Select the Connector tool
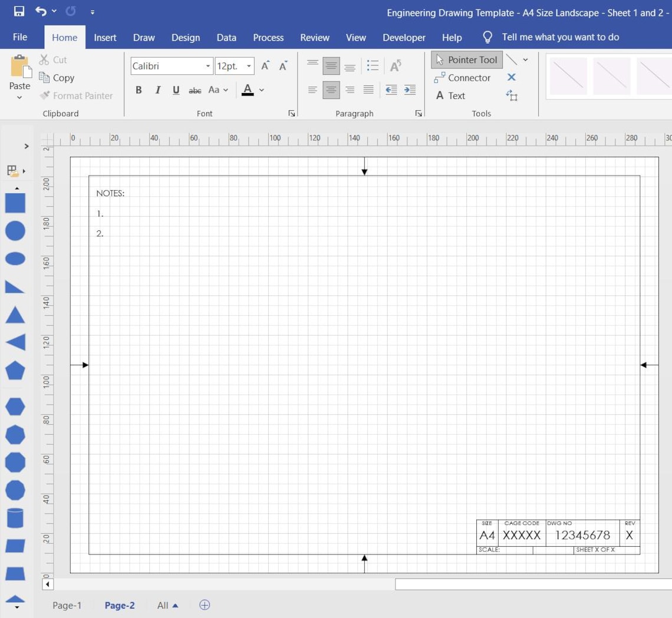 (x=464, y=77)
